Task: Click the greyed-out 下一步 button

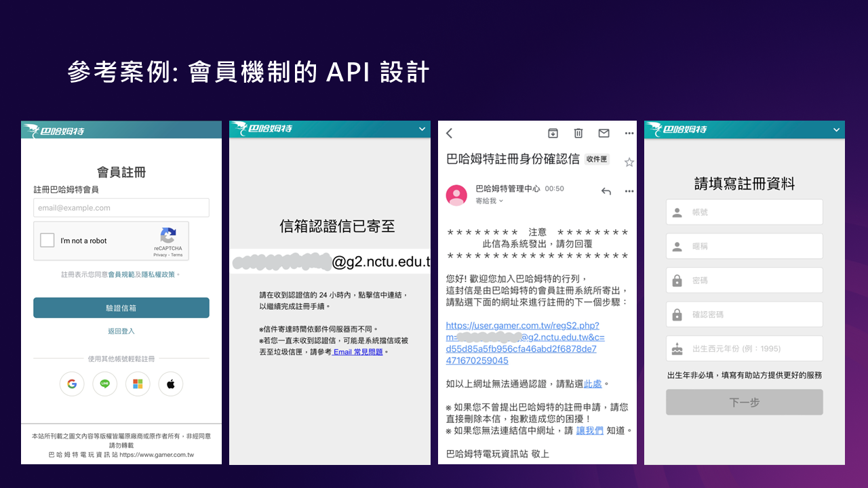Action: 744,402
